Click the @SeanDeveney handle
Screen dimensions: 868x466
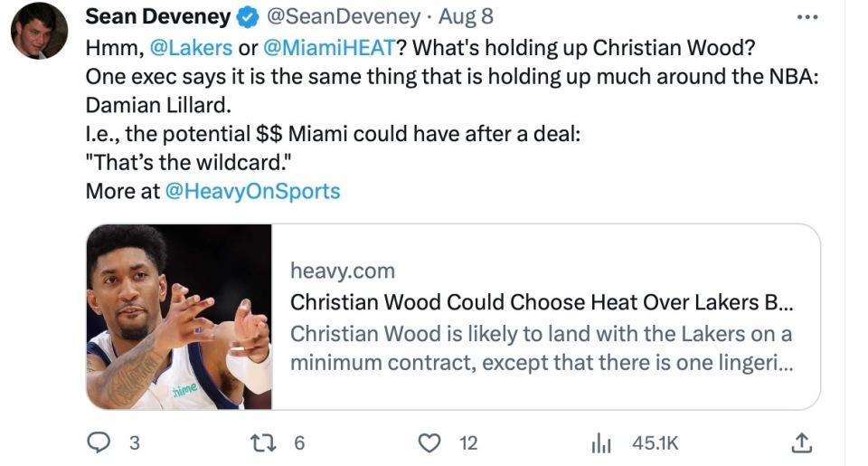pyautogui.click(x=341, y=17)
